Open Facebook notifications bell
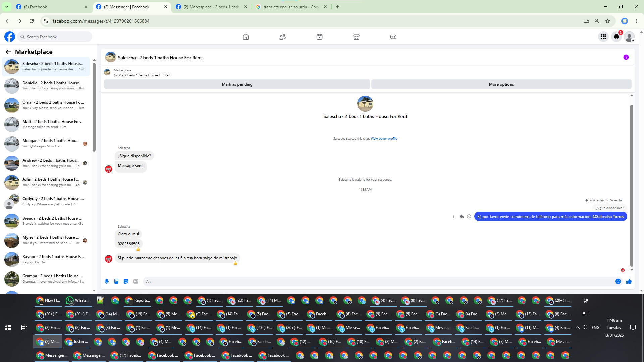The height and width of the screenshot is (362, 644). [616, 37]
